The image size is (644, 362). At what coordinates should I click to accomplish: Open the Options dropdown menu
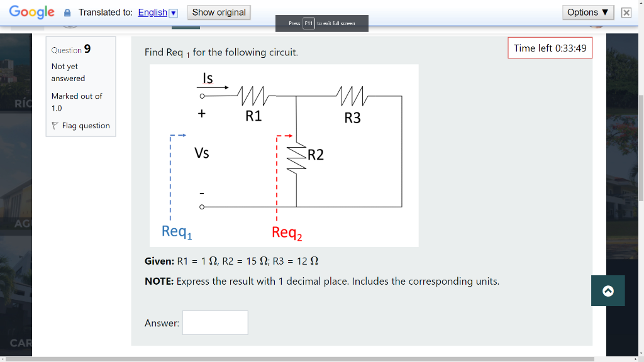587,11
